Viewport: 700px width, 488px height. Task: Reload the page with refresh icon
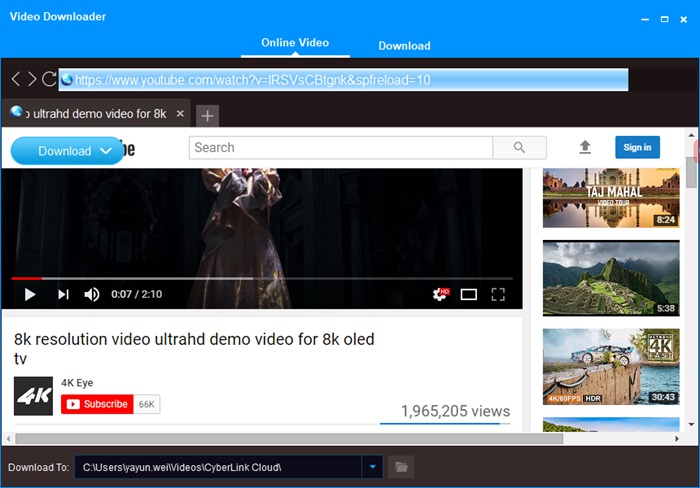(x=49, y=79)
